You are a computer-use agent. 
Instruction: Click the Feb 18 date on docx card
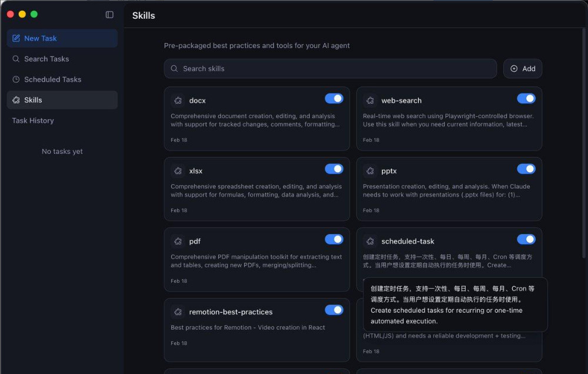[179, 140]
